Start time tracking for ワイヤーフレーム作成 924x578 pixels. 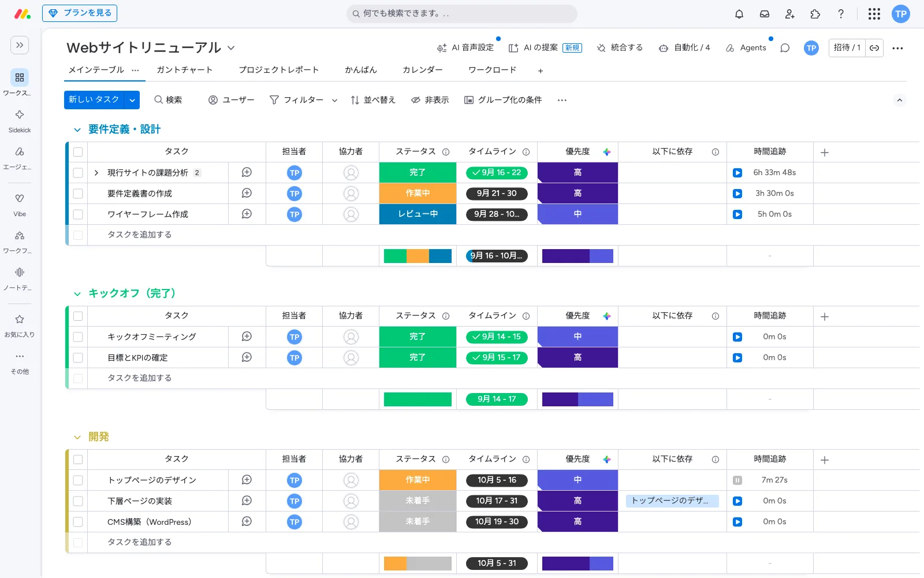pos(737,214)
